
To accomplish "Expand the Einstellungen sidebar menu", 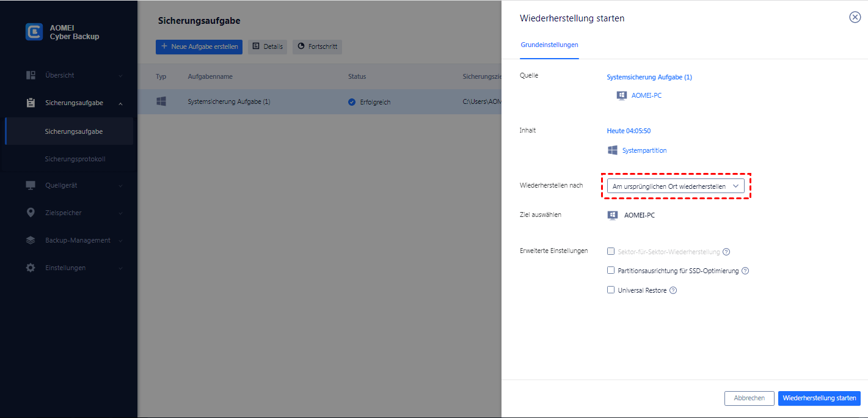I will [x=120, y=268].
